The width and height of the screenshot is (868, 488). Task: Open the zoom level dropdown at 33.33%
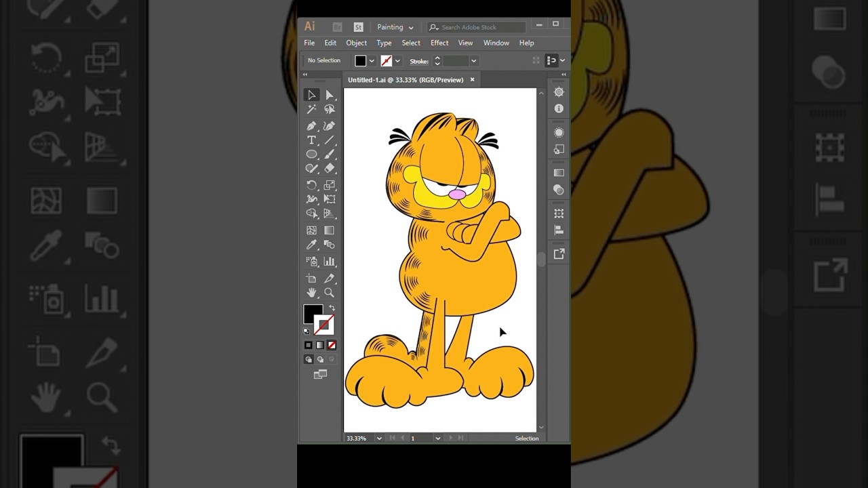379,439
